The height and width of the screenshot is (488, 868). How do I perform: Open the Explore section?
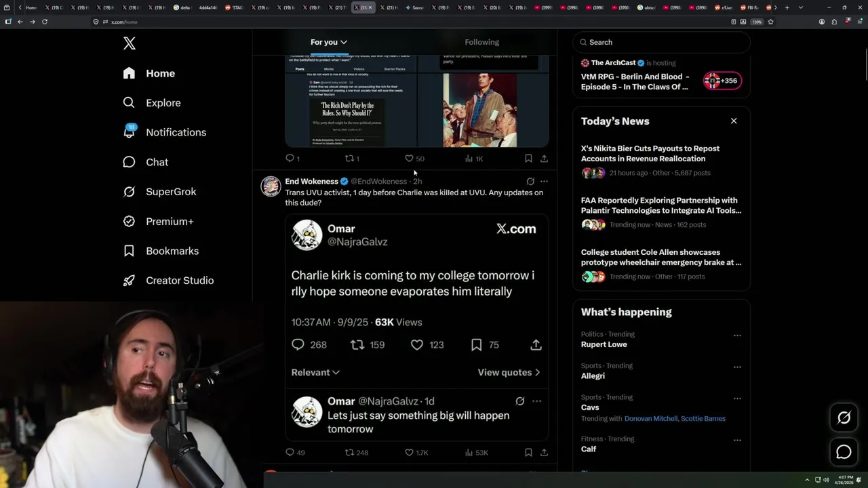(152, 103)
